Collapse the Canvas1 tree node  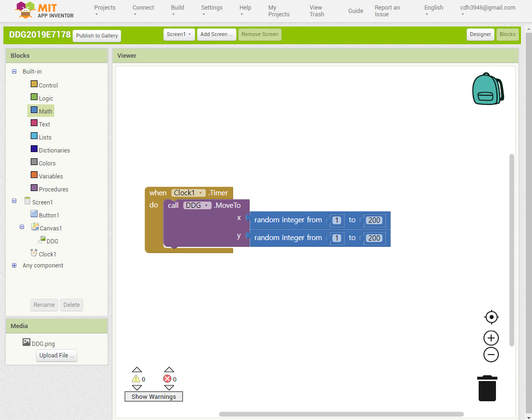tap(22, 227)
